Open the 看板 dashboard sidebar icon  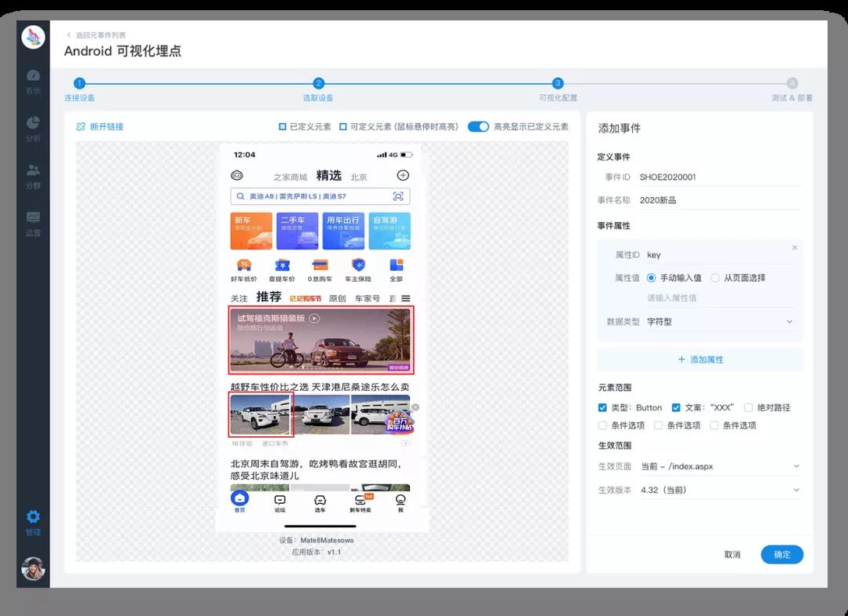(x=33, y=75)
